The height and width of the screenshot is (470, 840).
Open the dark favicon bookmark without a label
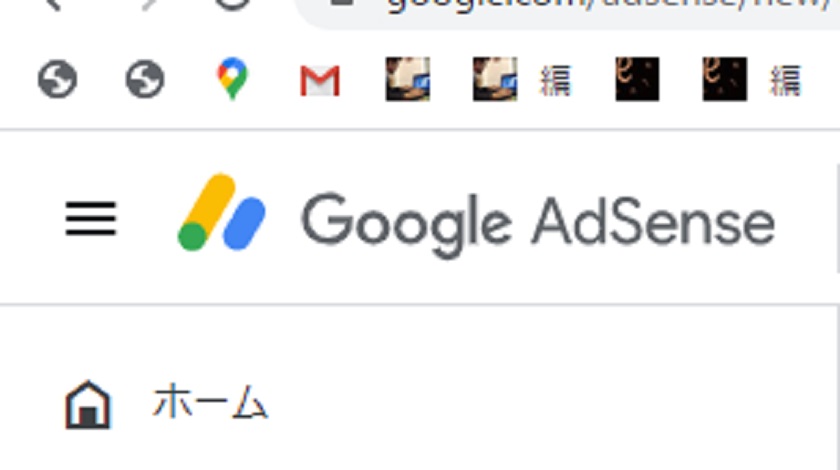click(x=637, y=79)
